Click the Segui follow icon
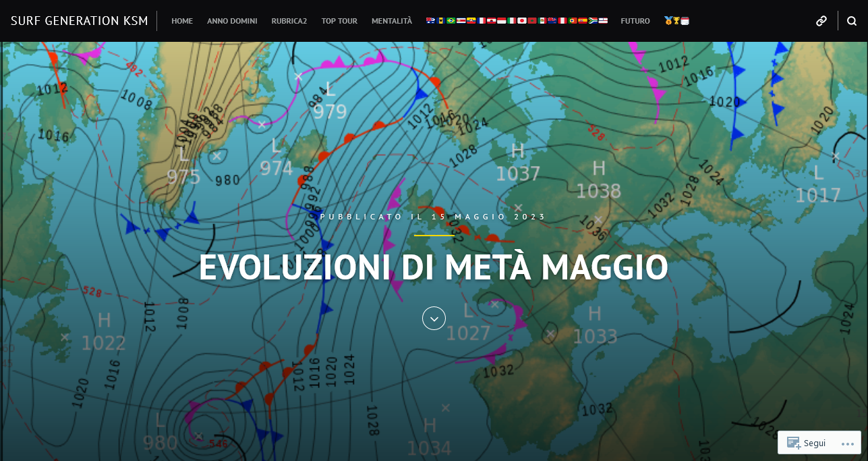 click(x=794, y=443)
